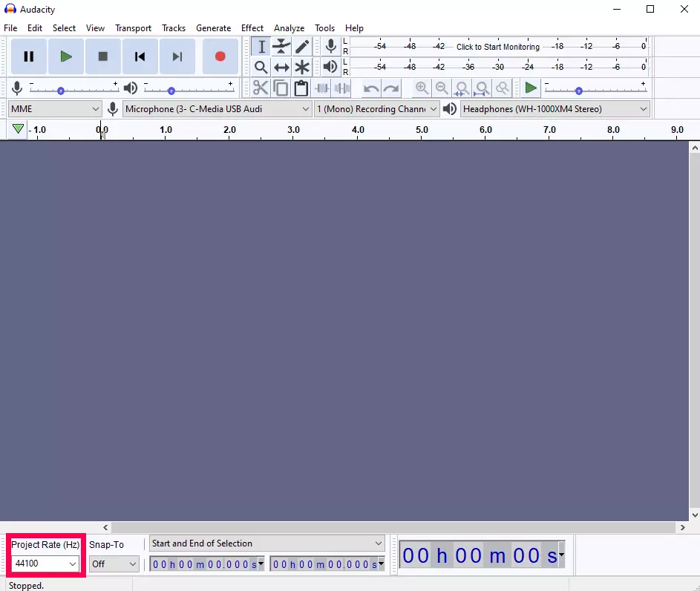
Task: Click the Fit project to width icon
Action: (x=483, y=88)
